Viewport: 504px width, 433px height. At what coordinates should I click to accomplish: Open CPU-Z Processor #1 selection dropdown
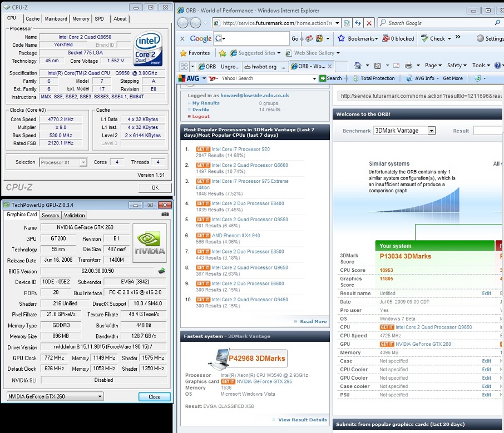[x=83, y=162]
